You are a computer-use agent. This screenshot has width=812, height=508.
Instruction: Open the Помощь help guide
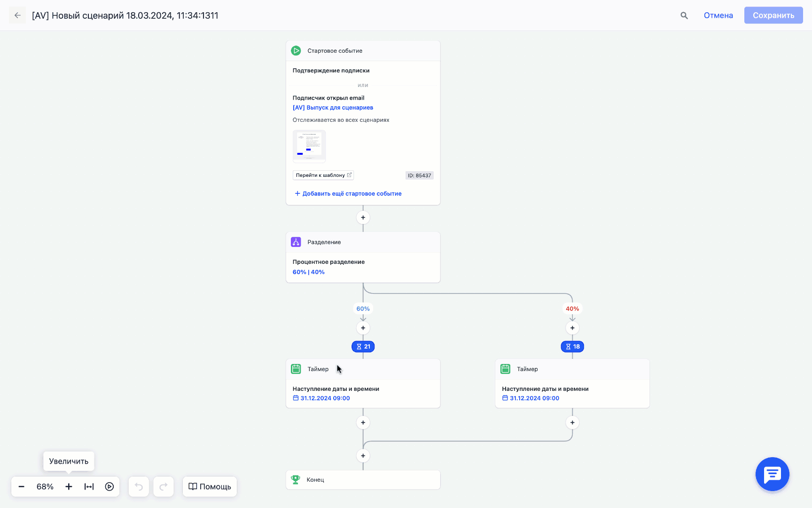coord(210,486)
